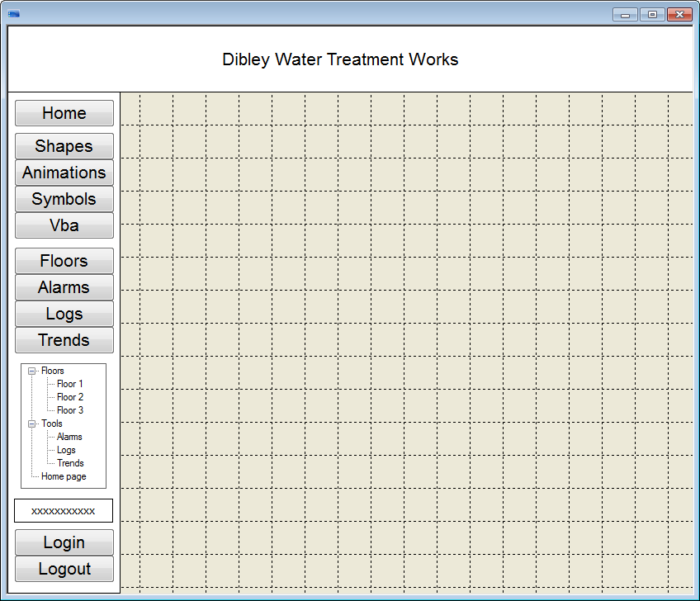The height and width of the screenshot is (601, 700).
Task: Select Floor 3 in the tree
Action: pyautogui.click(x=69, y=410)
